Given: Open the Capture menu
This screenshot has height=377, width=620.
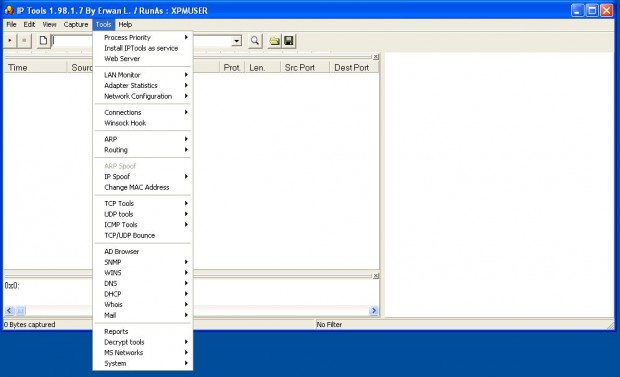Looking at the screenshot, I should (76, 25).
